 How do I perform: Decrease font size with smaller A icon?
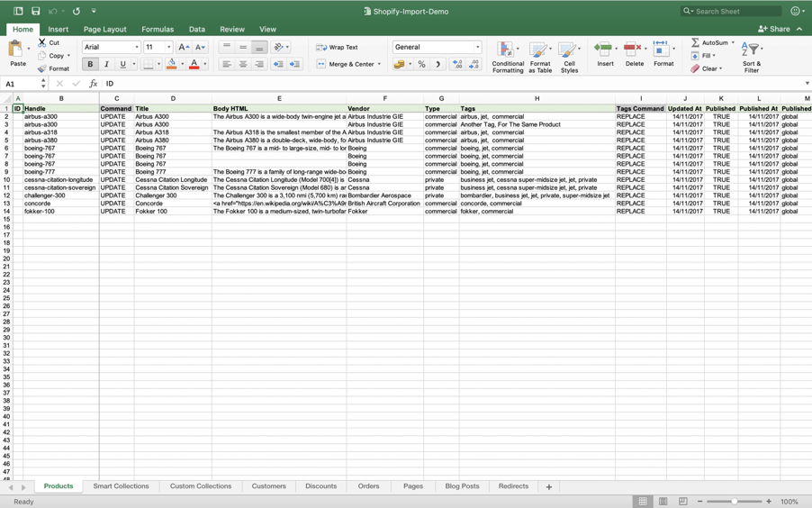tap(201, 47)
